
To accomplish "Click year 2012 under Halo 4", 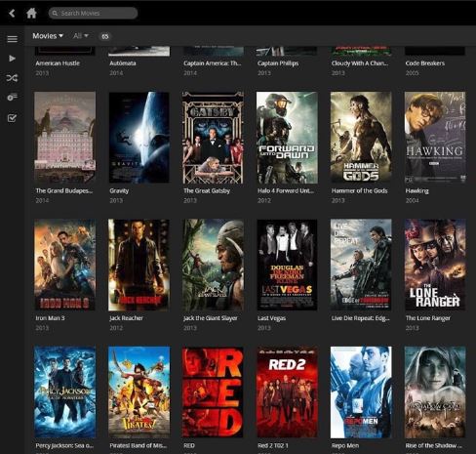I will [x=264, y=200].
